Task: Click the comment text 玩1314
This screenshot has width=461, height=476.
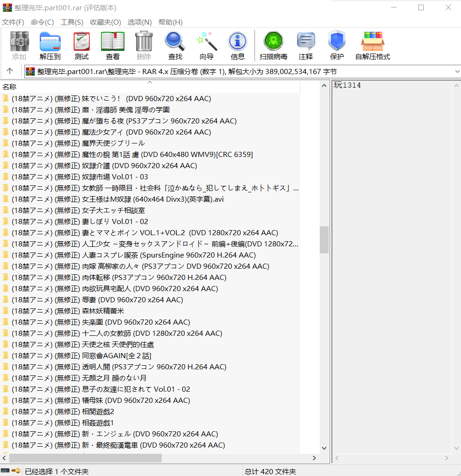Action: pyautogui.click(x=347, y=85)
